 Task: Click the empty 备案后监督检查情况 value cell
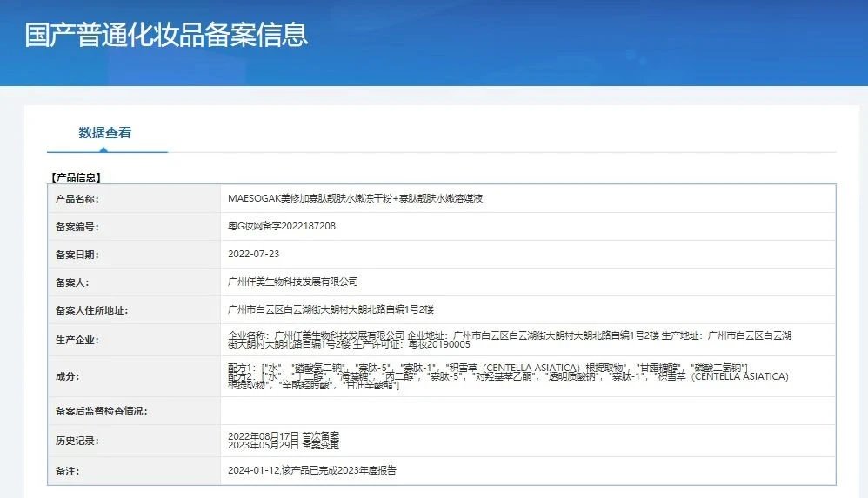(528, 411)
